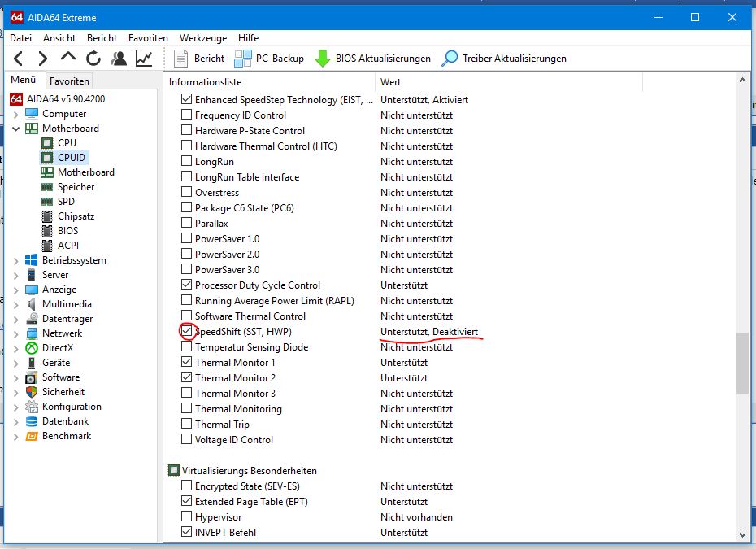Go up one level with the Up arrow

coord(68,57)
